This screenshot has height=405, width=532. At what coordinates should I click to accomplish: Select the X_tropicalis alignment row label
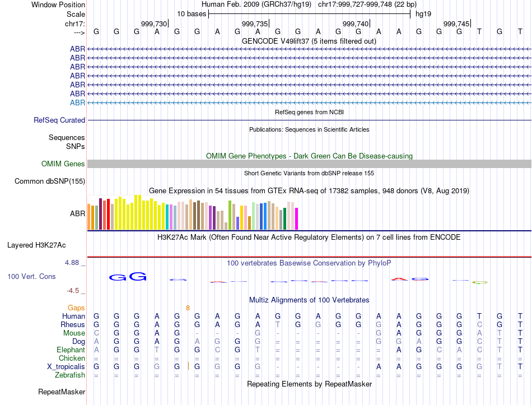(66, 367)
